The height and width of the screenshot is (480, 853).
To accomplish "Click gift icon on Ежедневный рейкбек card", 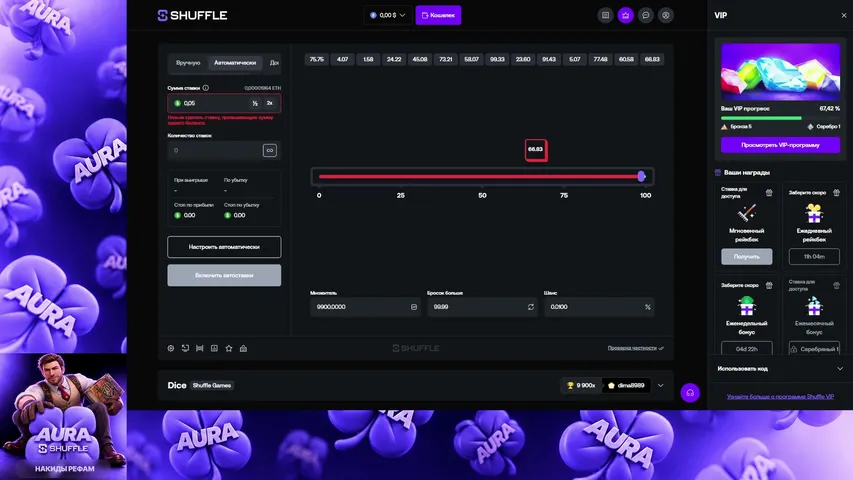I will pos(836,192).
